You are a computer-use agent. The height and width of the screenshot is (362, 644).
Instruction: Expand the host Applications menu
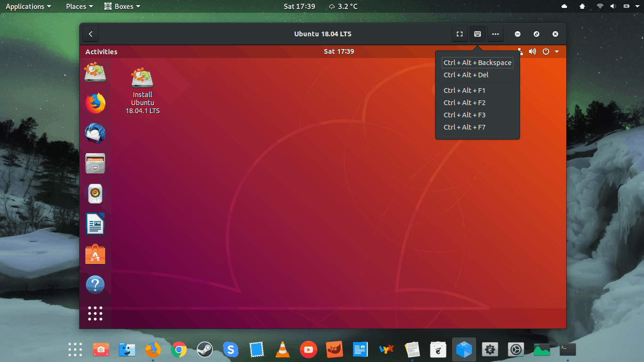click(x=28, y=7)
